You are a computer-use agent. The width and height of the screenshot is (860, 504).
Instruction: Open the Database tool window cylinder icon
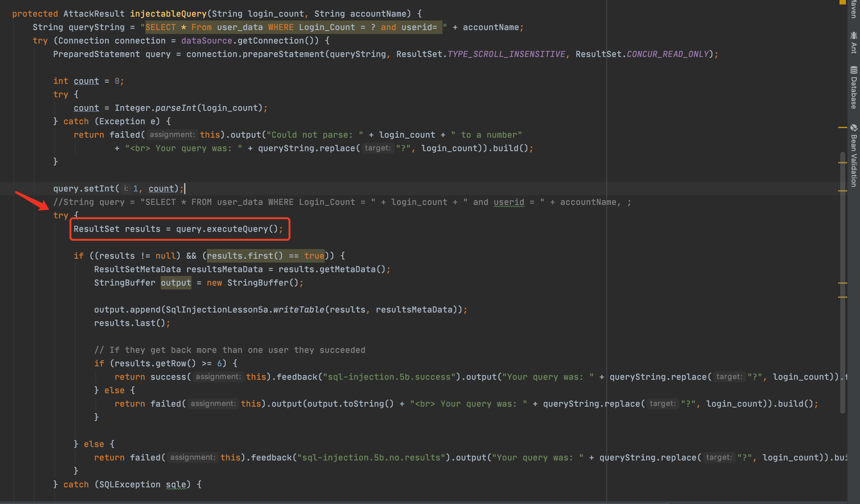854,70
